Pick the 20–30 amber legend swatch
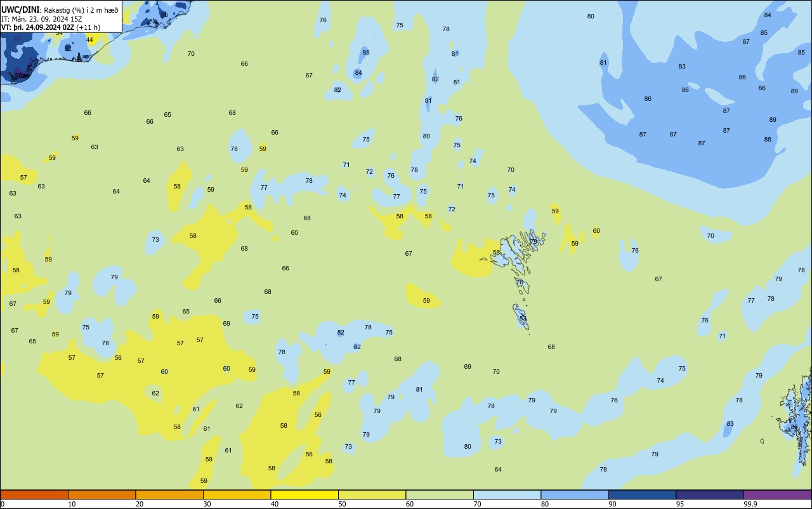The image size is (812, 509). click(x=169, y=494)
